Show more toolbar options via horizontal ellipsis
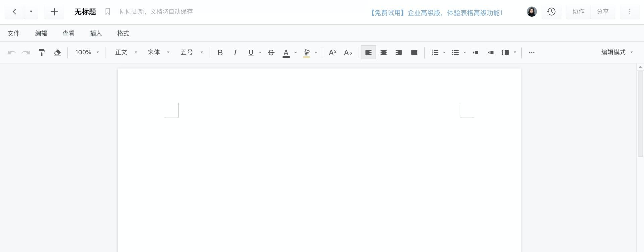The width and height of the screenshot is (644, 252). [x=532, y=52]
